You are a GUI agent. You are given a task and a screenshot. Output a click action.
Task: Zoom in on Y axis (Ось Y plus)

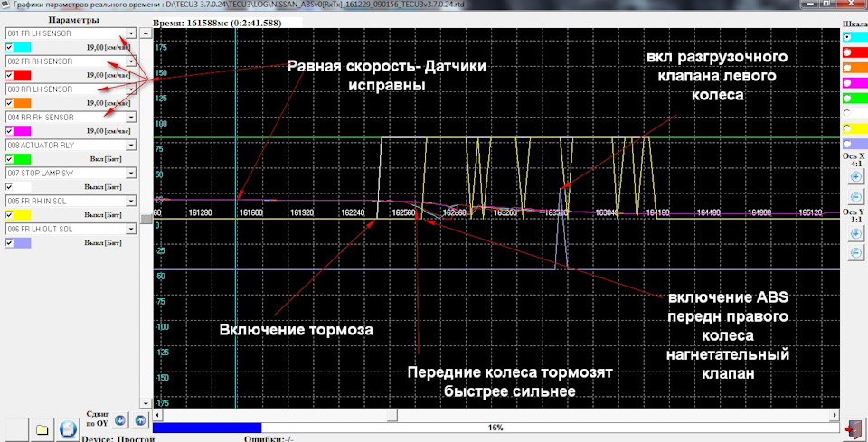click(x=855, y=234)
